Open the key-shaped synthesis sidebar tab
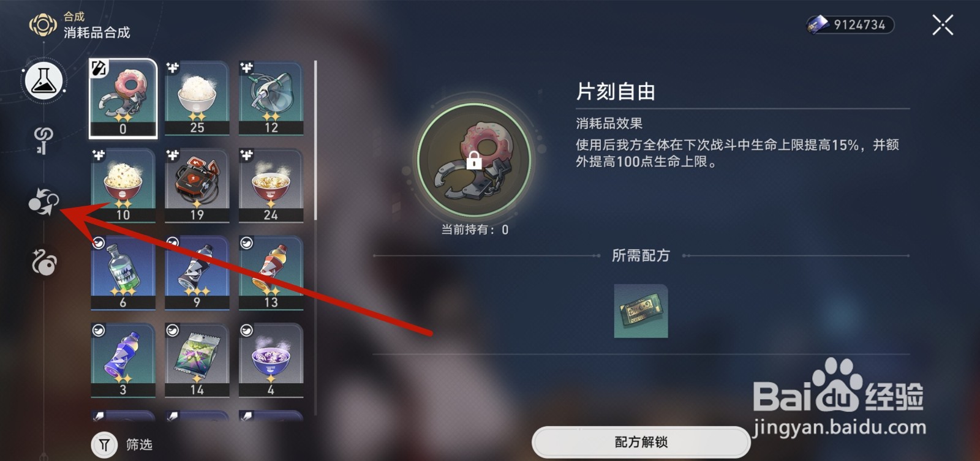980x461 pixels. tap(43, 141)
